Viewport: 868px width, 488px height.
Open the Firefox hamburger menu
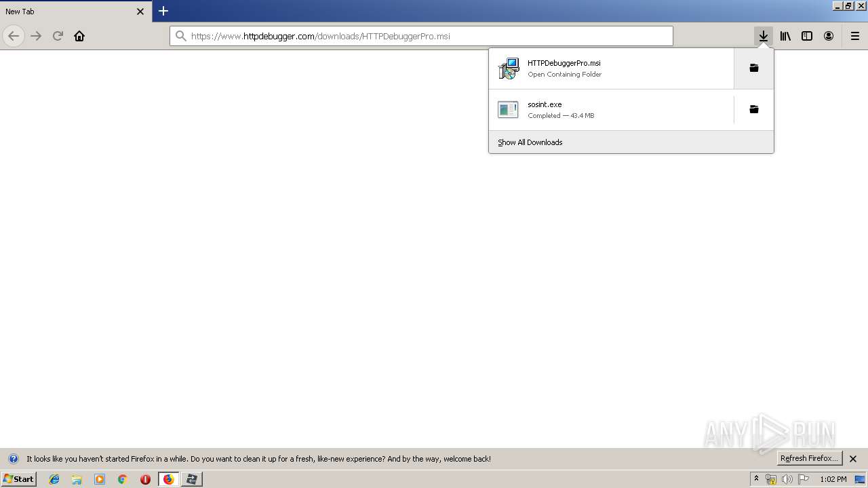coord(855,36)
